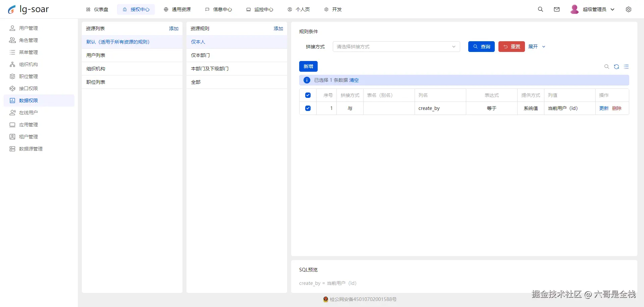Image resolution: width=644 pixels, height=307 pixels.
Task: Toggle the select-all checkbox in table header
Action: point(308,95)
